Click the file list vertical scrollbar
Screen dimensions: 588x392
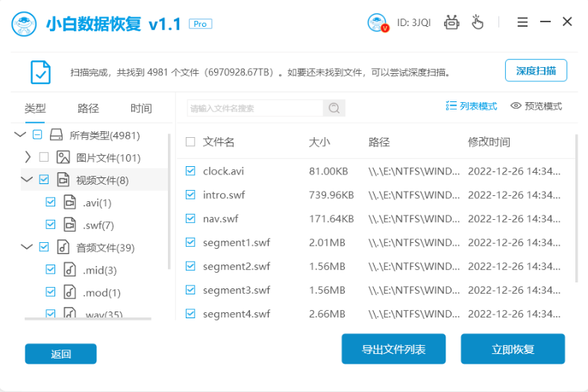576,209
